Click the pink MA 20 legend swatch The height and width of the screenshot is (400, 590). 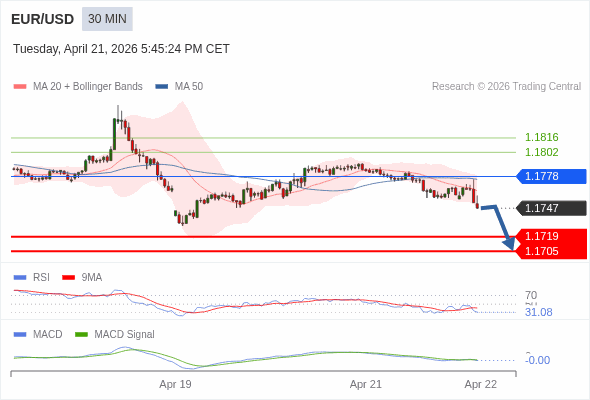pos(20,87)
